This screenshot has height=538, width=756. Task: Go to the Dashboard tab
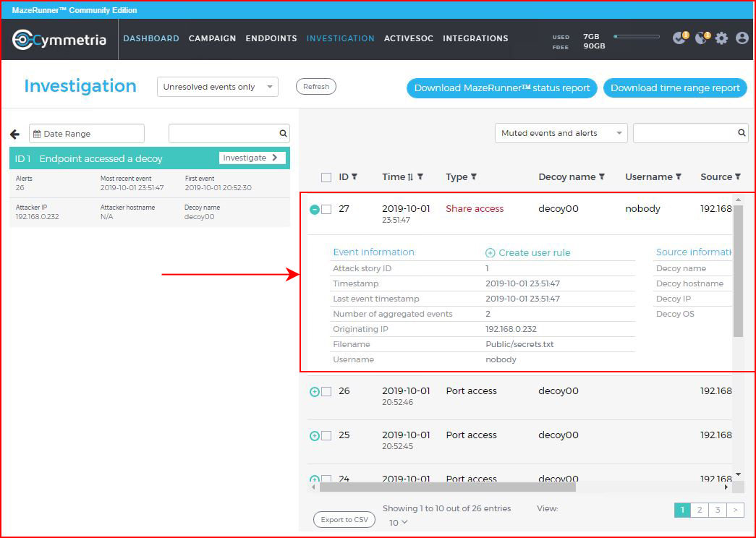(151, 38)
